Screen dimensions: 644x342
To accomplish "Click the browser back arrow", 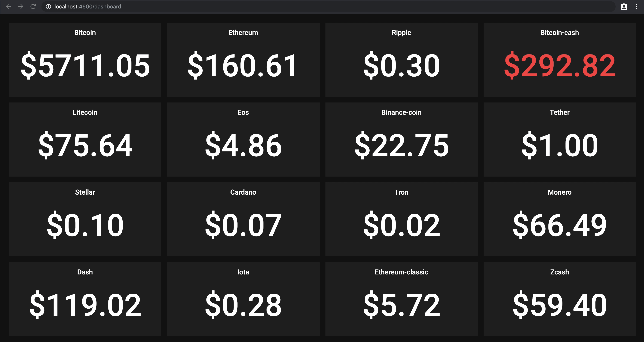I will coord(8,7).
